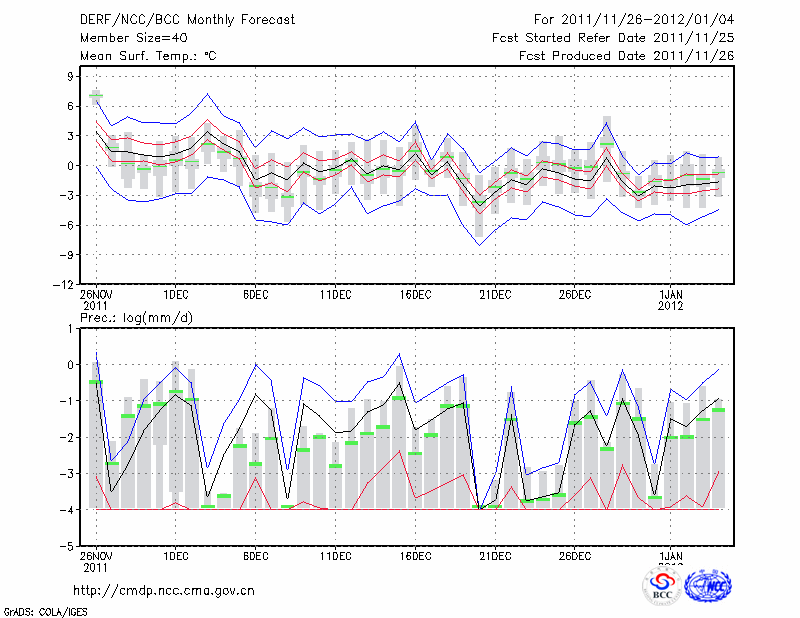Click 11DEC on the temperature chart axis
Screen dimensions: 800x618
[335, 294]
